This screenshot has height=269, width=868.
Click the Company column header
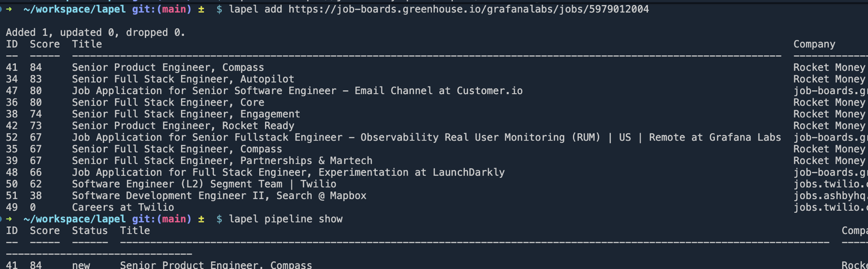pyautogui.click(x=814, y=44)
